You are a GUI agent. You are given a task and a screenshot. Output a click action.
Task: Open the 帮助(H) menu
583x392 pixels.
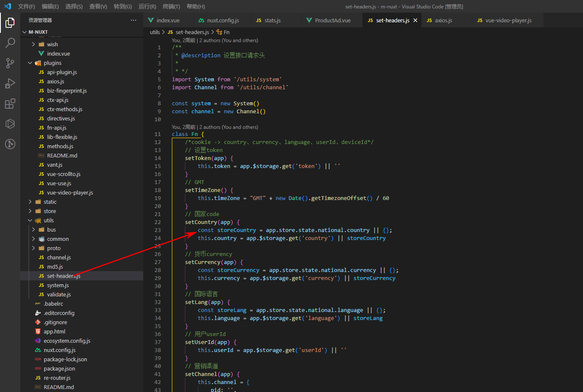195,6
